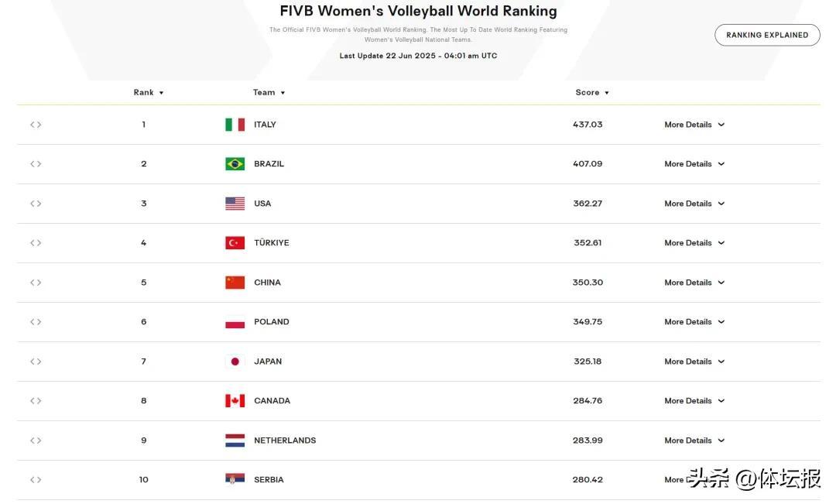Sort table by Rank column
Viewport: 836px width, 504px height.
149,93
